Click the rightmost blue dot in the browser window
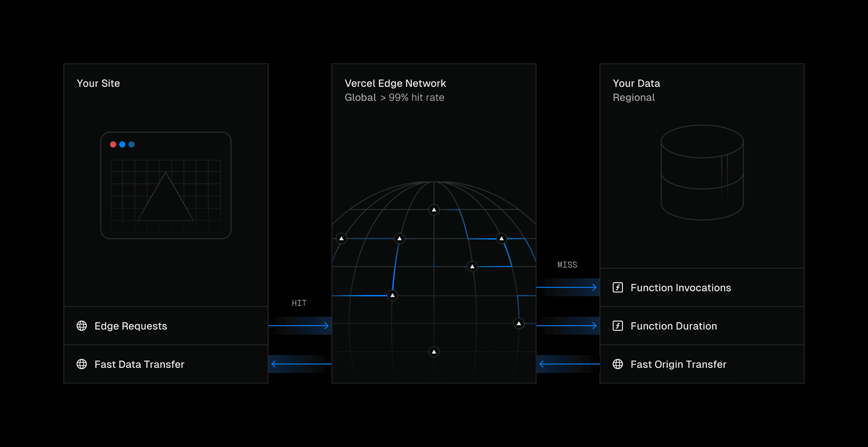This screenshot has height=447, width=868. (x=132, y=144)
